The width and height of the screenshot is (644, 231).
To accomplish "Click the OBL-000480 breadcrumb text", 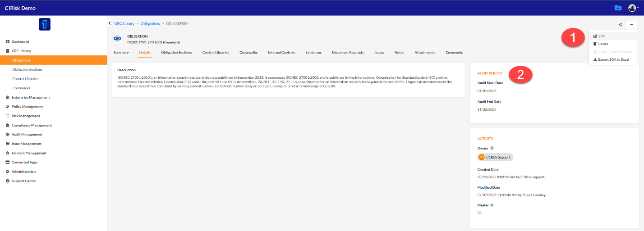I will coord(177,23).
